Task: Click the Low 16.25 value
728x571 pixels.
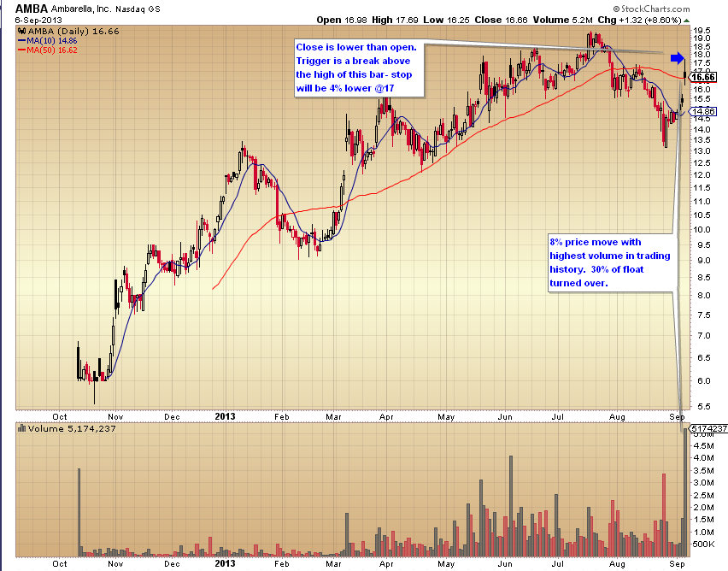Action: point(446,20)
